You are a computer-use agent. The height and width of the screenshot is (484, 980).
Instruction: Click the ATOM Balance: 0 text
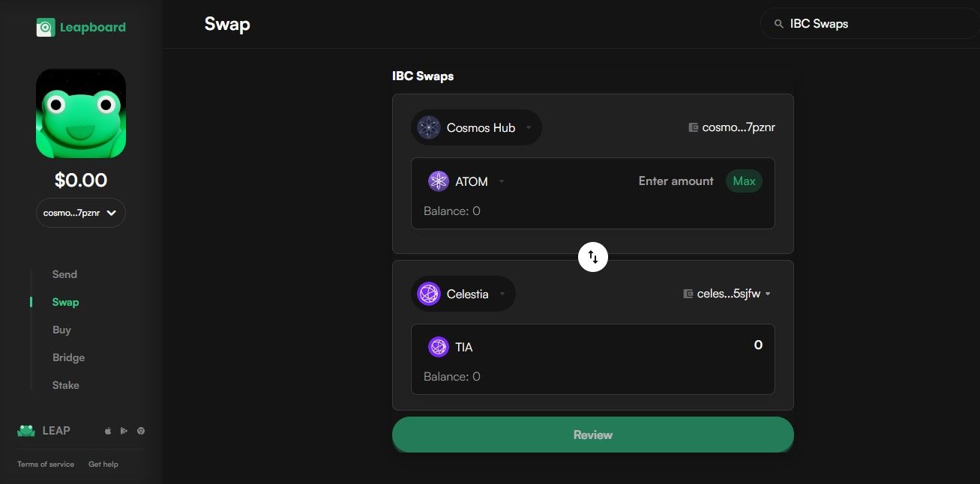pos(452,211)
